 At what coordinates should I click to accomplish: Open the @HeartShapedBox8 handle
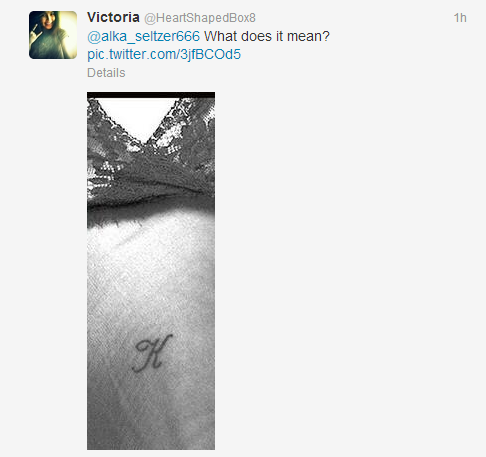coord(200,18)
